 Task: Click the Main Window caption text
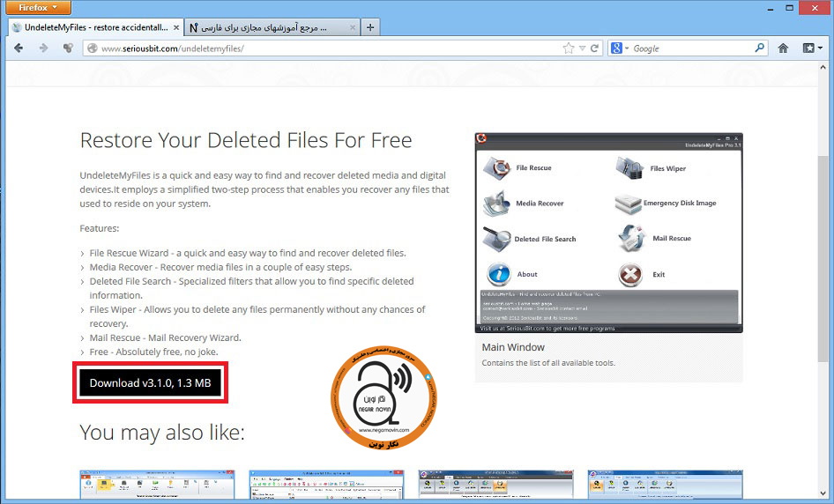[x=513, y=347]
